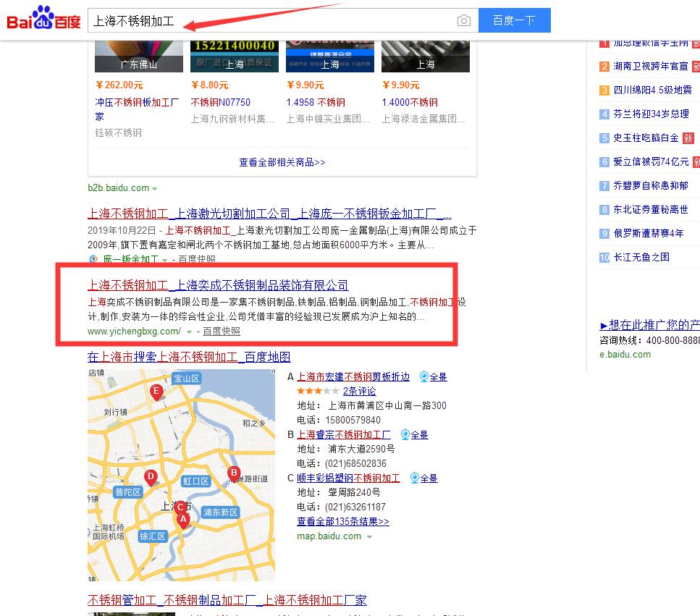Open 2条评论 reviews link
This screenshot has width=700, height=616.
[359, 392]
